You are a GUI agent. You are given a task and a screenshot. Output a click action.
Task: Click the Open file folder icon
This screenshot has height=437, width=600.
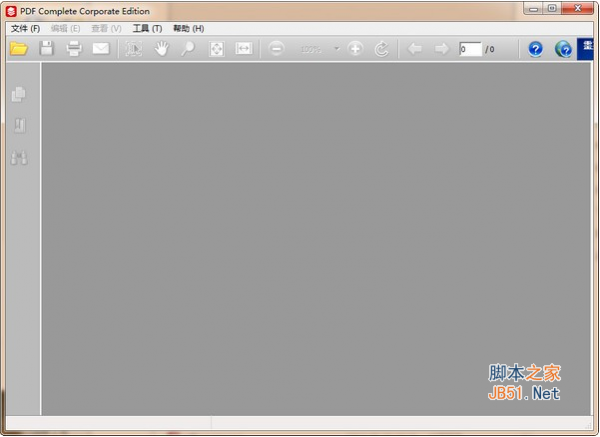(18, 49)
